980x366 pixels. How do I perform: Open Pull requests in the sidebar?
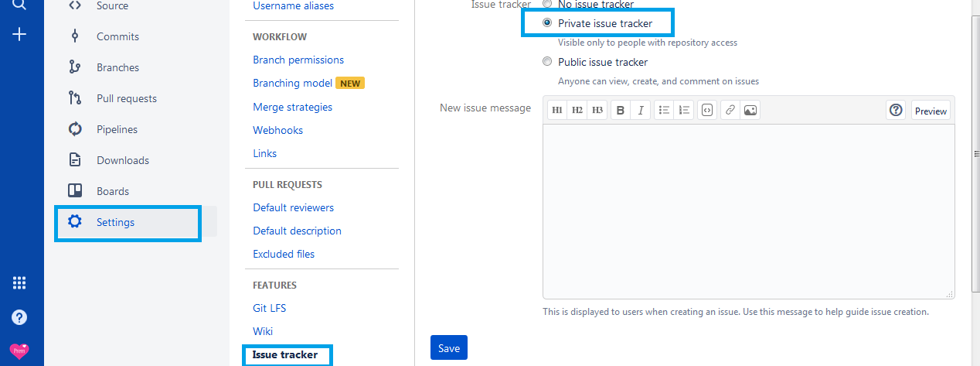click(x=126, y=98)
